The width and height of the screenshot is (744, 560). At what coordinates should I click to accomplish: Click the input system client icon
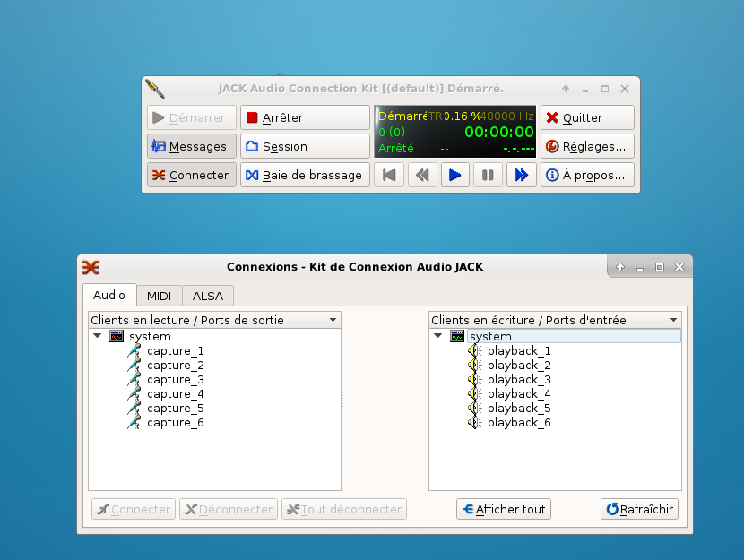point(457,336)
